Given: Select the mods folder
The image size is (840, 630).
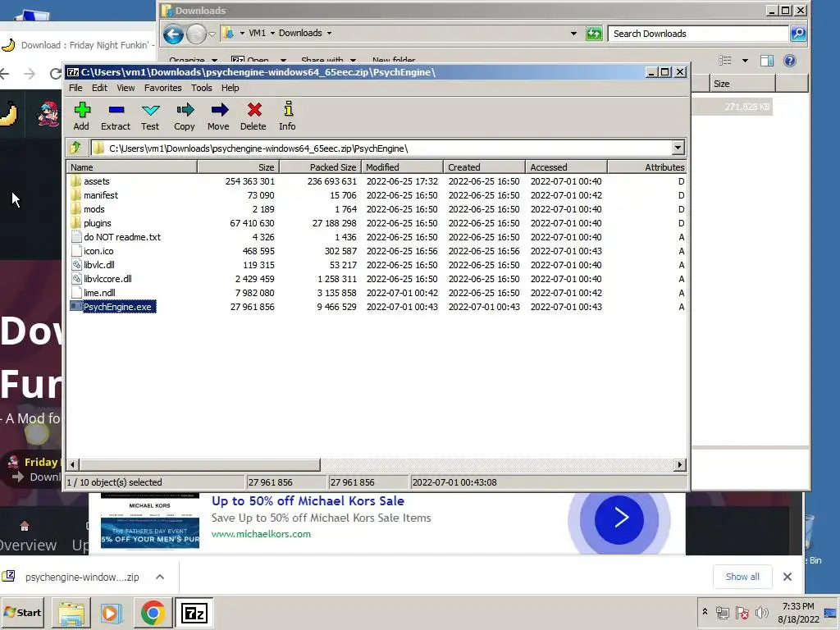Looking at the screenshot, I should point(94,209).
